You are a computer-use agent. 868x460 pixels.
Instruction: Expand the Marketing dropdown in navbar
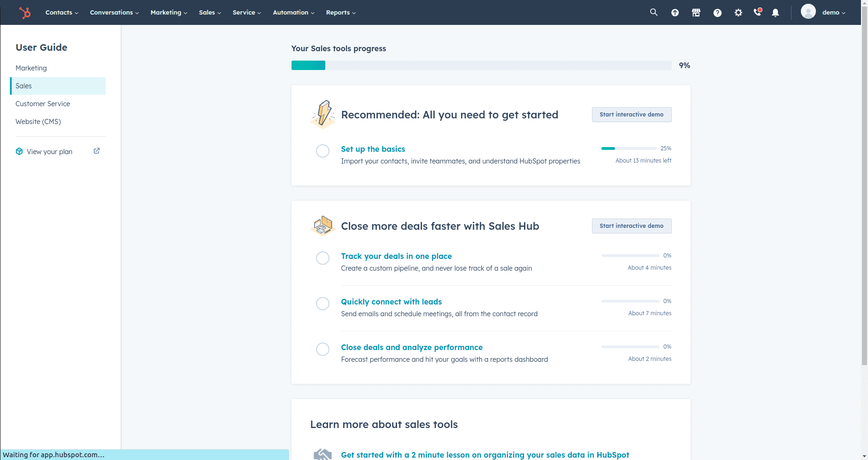pos(169,13)
